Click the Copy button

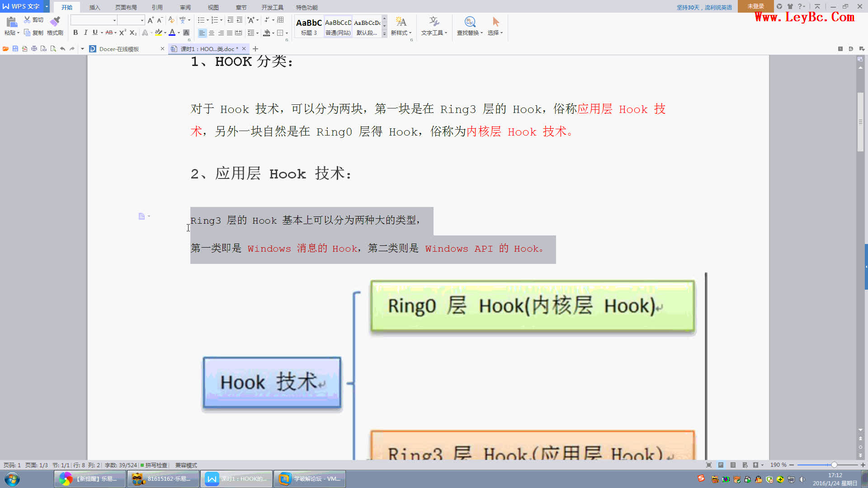click(x=33, y=33)
